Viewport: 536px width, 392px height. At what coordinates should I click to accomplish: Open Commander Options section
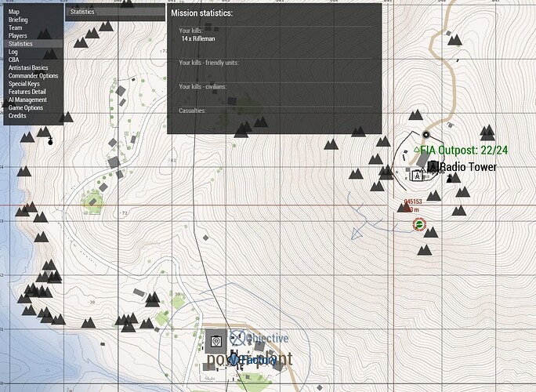tap(33, 75)
